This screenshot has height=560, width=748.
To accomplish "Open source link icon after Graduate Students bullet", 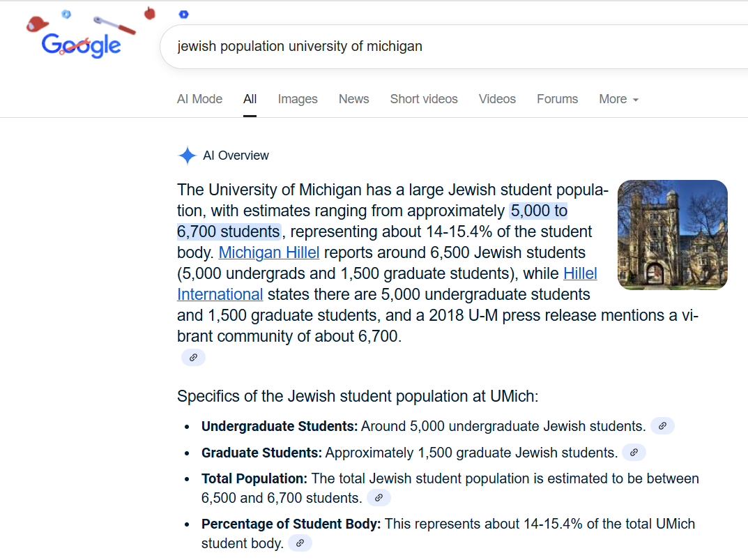I will coord(634,452).
